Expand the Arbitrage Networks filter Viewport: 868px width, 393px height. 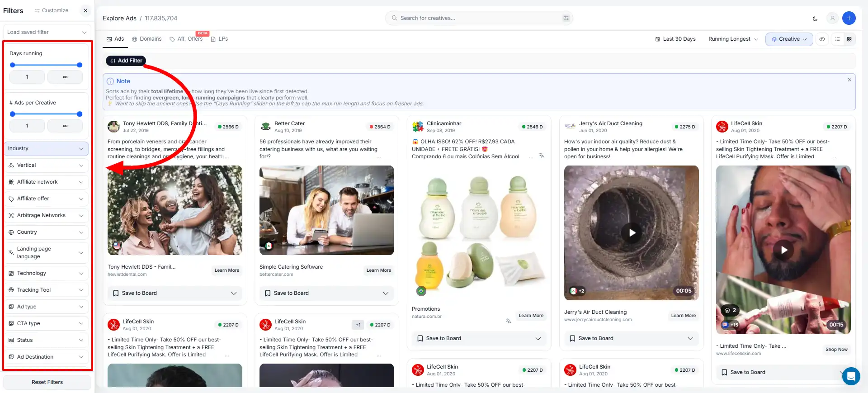click(47, 215)
